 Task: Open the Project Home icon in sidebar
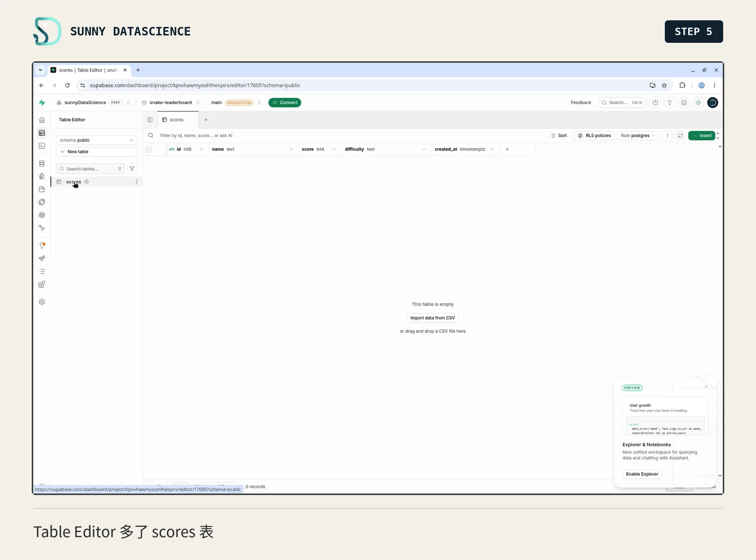click(42, 120)
